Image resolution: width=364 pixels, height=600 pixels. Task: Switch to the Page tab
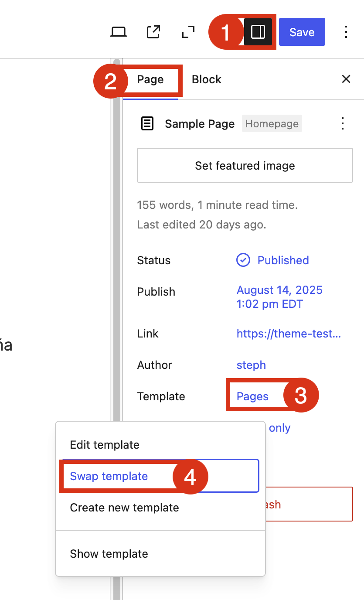[150, 79]
